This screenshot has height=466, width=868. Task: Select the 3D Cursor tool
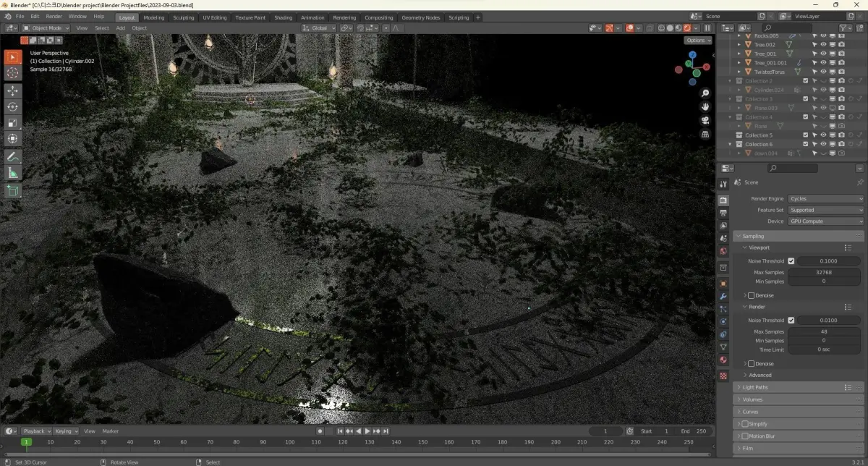[13, 73]
